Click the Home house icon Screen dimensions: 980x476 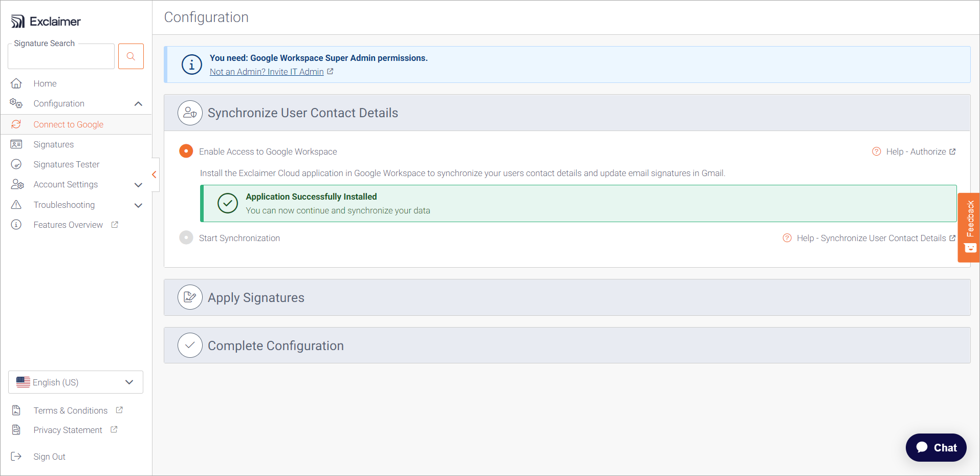(x=16, y=83)
